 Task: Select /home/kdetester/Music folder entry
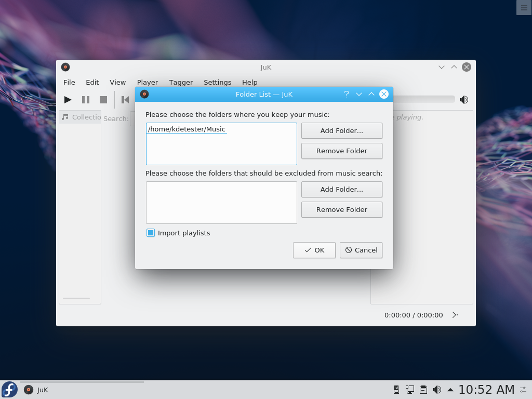click(187, 129)
